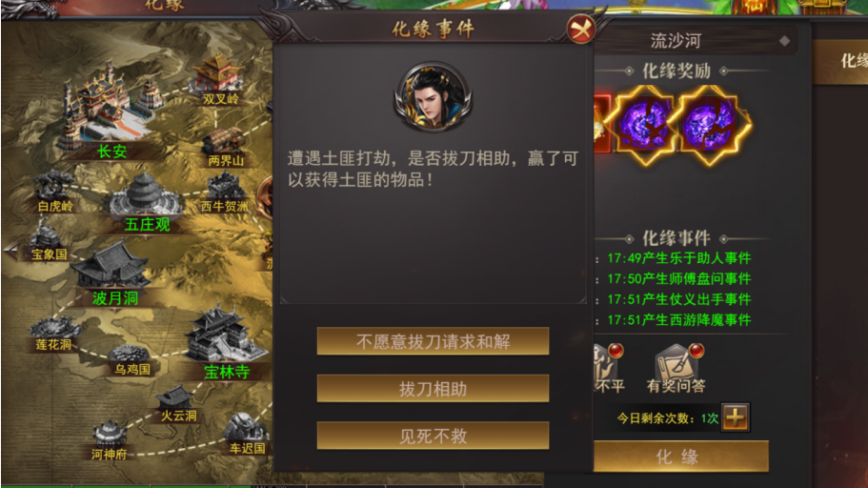This screenshot has height=488, width=868.
Task: Expand the 流沙河 location selector arrow
Action: (784, 41)
